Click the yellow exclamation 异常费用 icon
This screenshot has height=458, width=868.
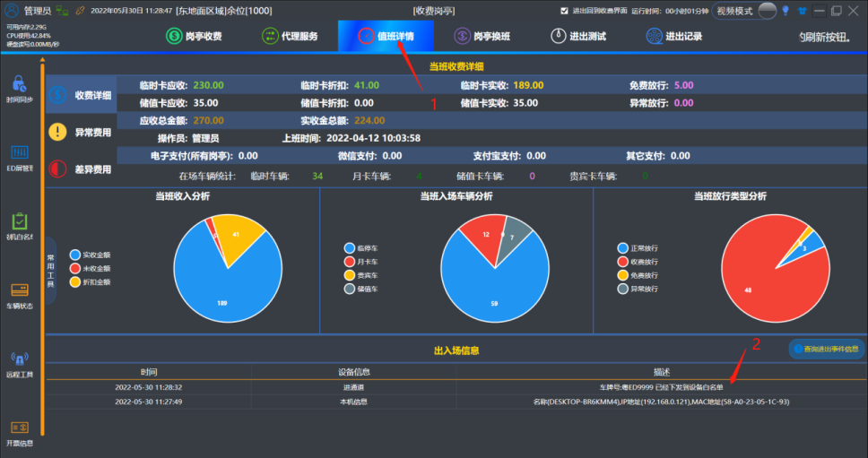click(57, 132)
